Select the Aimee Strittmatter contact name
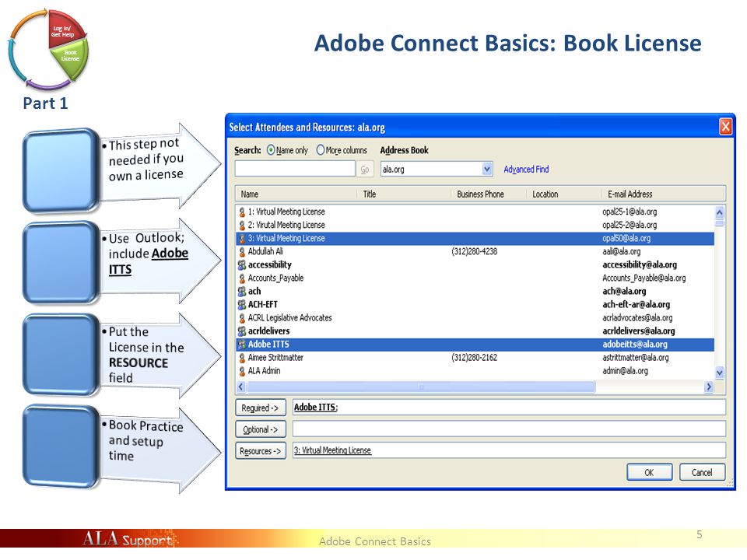747x560 pixels. click(275, 358)
